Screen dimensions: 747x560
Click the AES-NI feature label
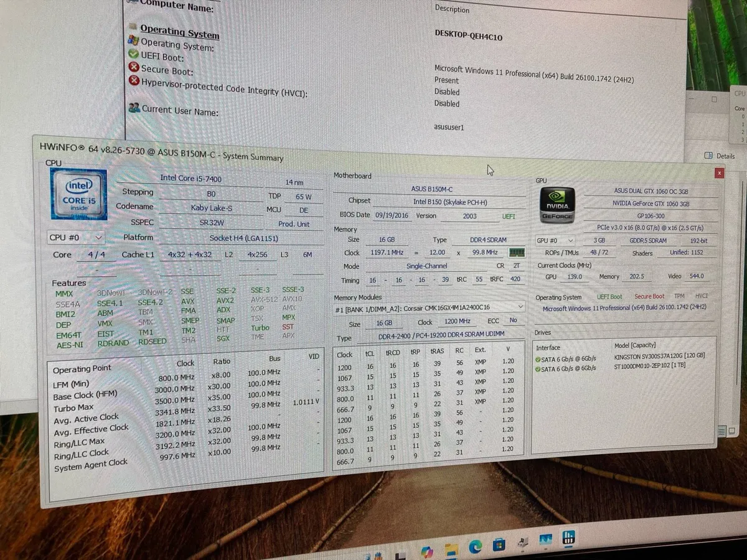(x=69, y=345)
